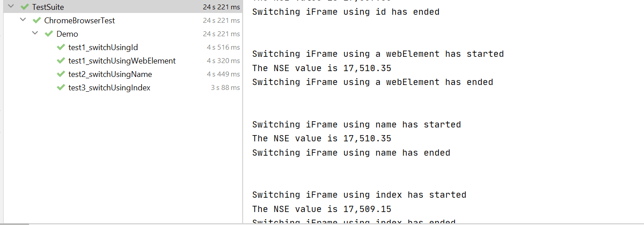This screenshot has width=644, height=225.
Task: Click the 'Switching iFrame using name has started' line
Action: 356,124
